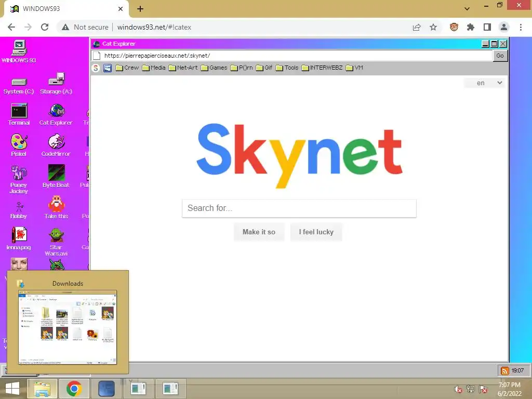Screen dimensions: 532x399
Task: Click the muted volume tray icon
Action: [x=458, y=389]
